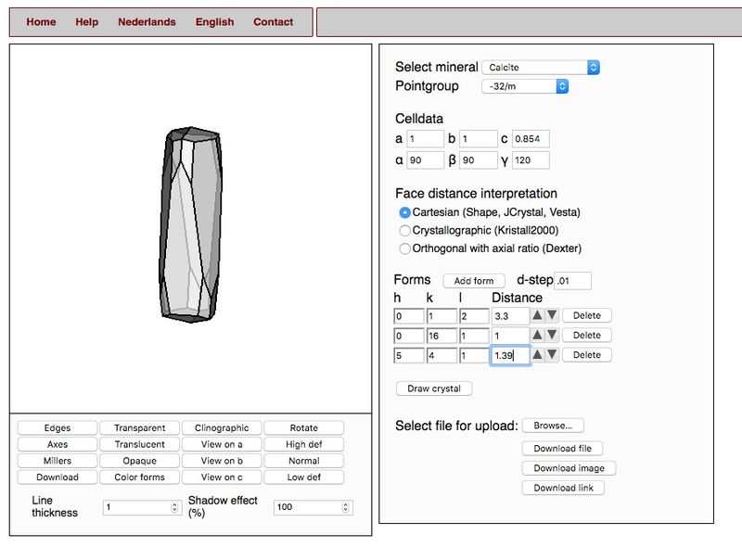Click gamma angle field showing 120
This screenshot has width=742, height=560.
(531, 159)
